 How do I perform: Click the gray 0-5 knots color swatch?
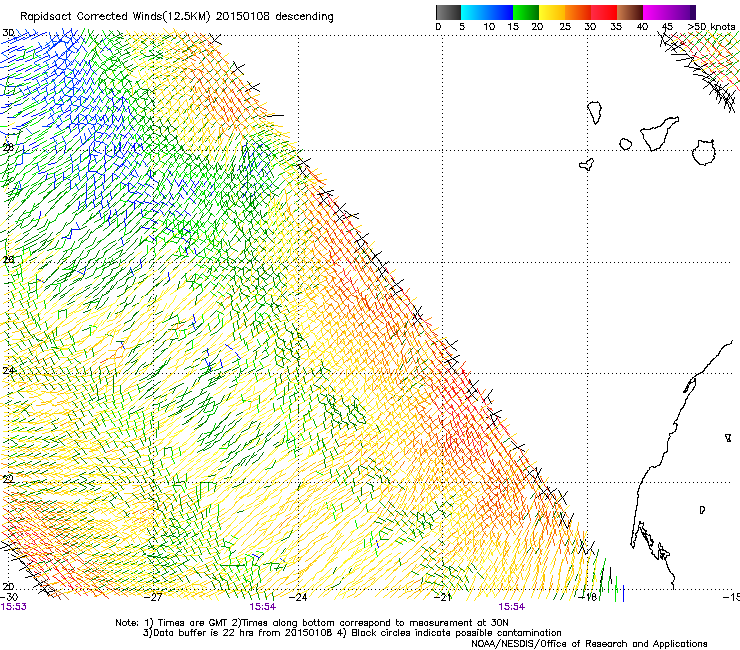(x=448, y=12)
